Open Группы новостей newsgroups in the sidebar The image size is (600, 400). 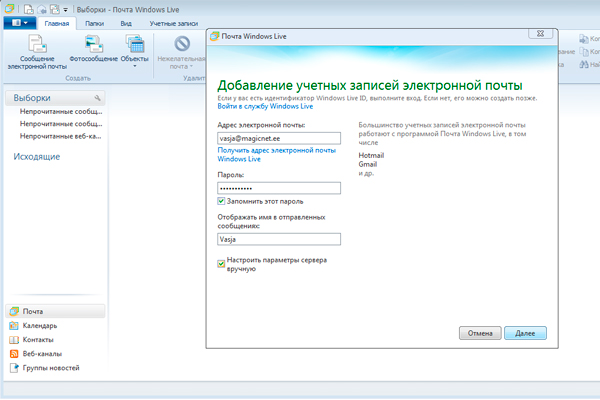point(45,368)
